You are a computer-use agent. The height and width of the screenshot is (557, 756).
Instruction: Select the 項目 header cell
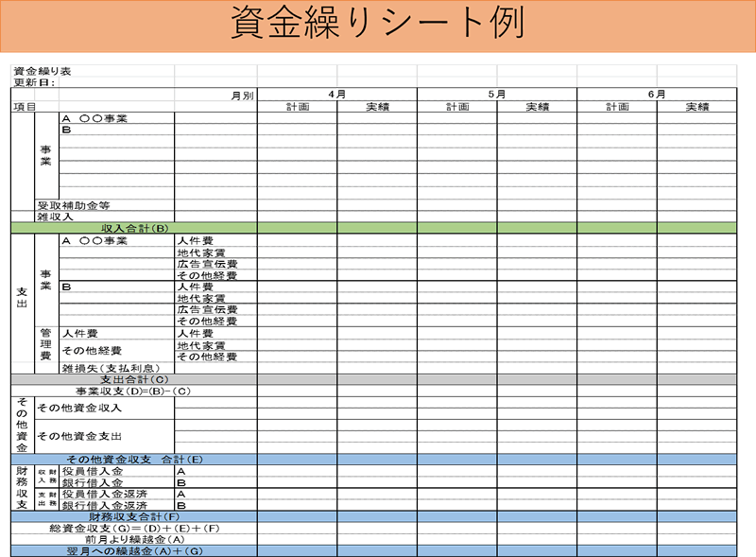pos(25,107)
